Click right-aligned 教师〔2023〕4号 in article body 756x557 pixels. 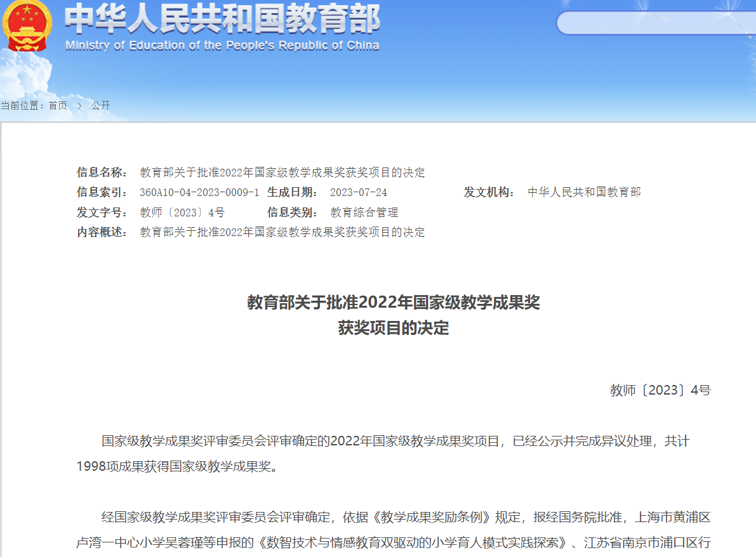click(660, 390)
